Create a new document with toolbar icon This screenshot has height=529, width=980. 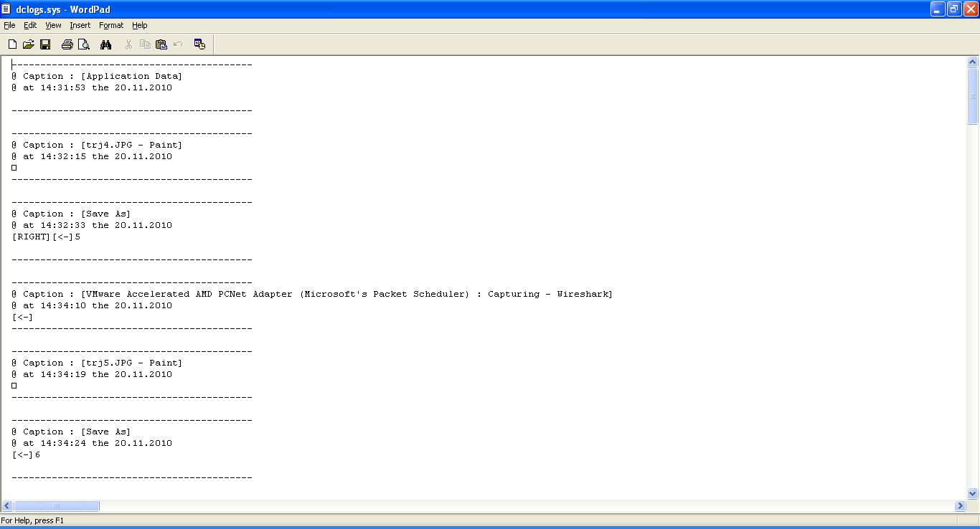[x=12, y=44]
